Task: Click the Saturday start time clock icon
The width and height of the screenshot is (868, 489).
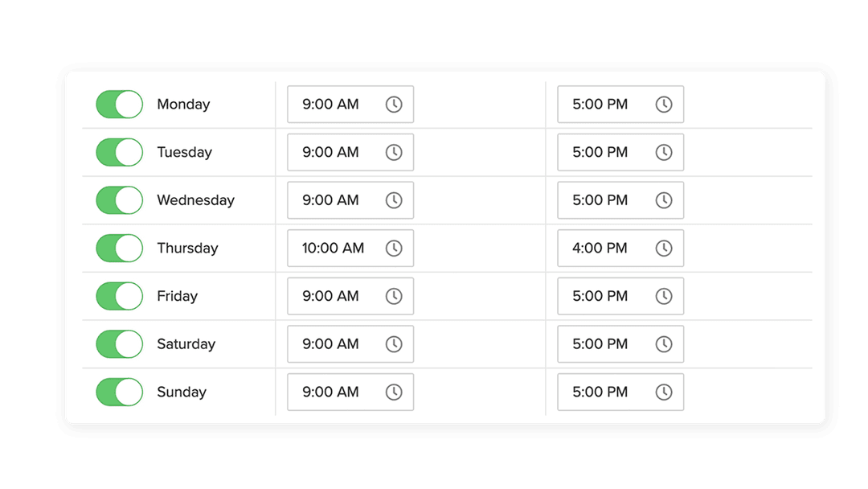Action: [394, 343]
